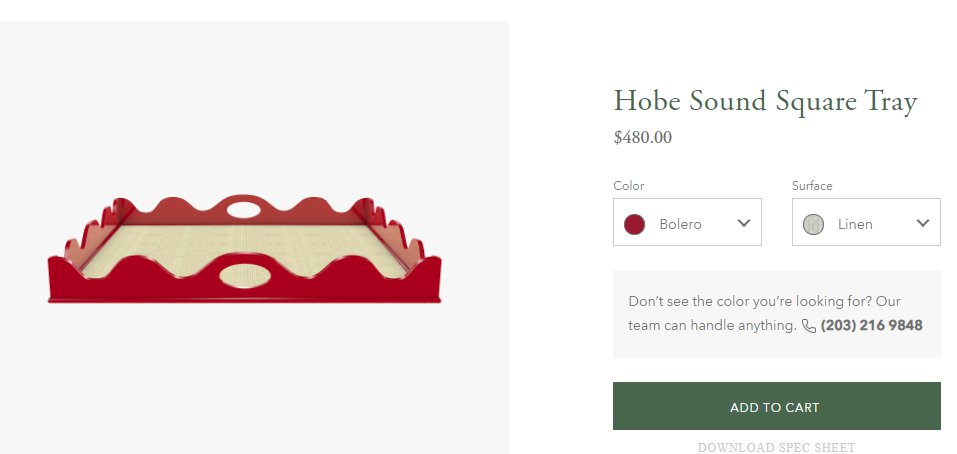Expand the Surface dropdown chevron
The width and height of the screenshot is (957, 454).
(x=922, y=223)
